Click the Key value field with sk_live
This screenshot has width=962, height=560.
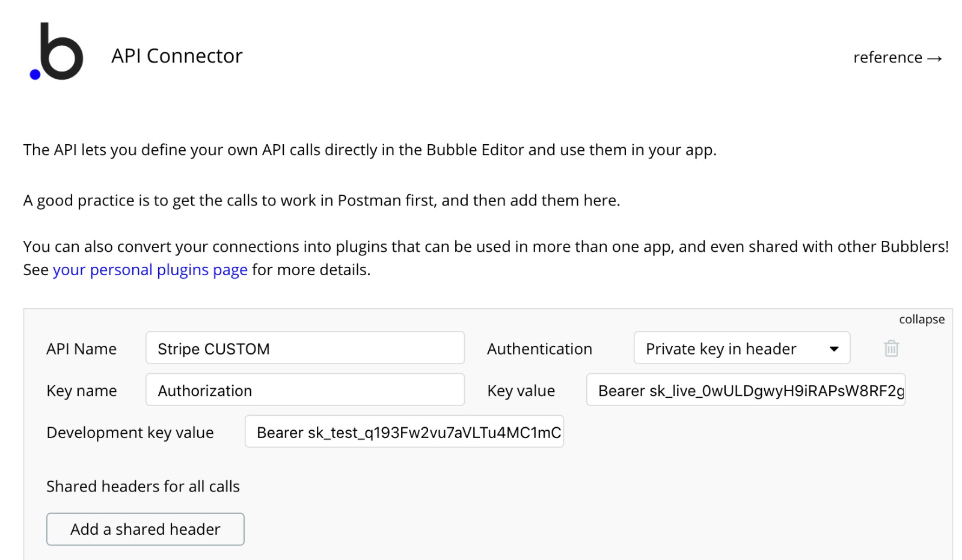click(746, 390)
